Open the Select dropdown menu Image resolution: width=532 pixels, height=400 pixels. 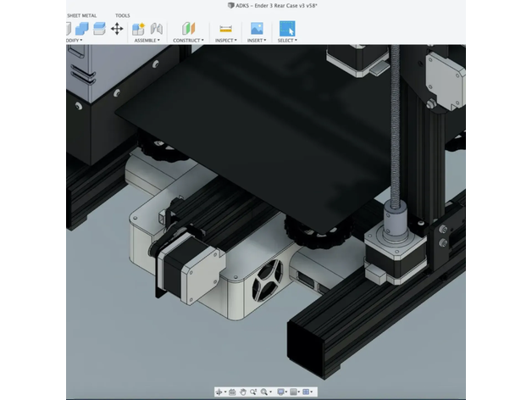(x=287, y=41)
